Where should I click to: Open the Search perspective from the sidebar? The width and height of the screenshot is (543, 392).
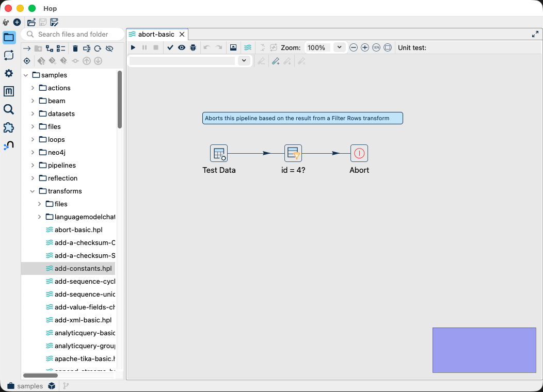(x=8, y=109)
